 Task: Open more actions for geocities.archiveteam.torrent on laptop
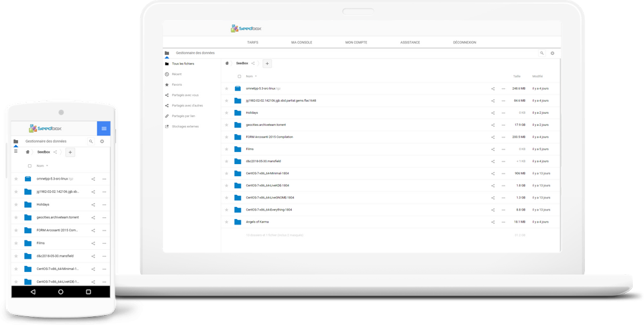503,125
